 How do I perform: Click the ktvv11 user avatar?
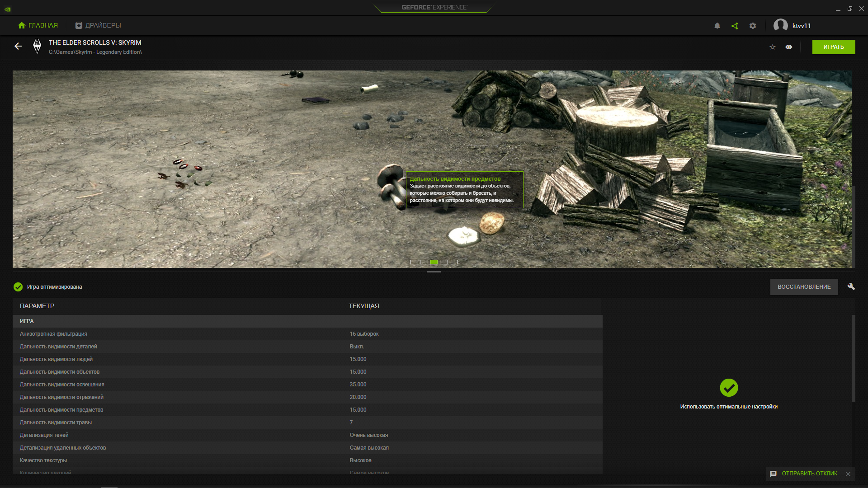tap(781, 25)
